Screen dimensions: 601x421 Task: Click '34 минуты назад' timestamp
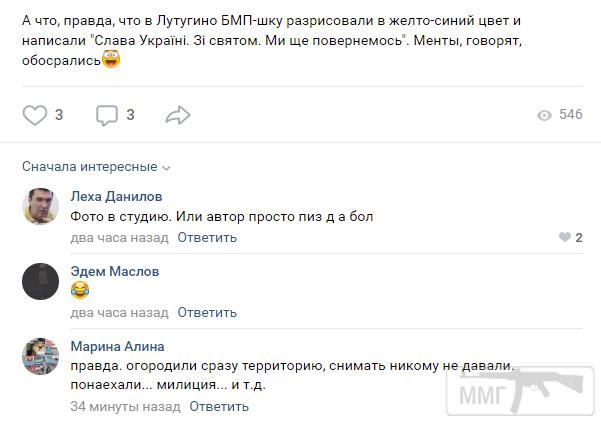125,407
